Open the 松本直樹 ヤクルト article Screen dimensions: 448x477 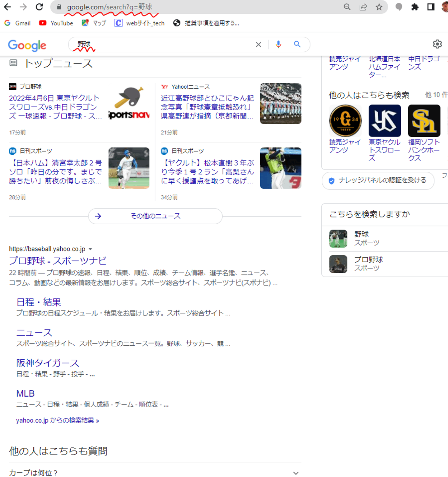pyautogui.click(x=207, y=172)
